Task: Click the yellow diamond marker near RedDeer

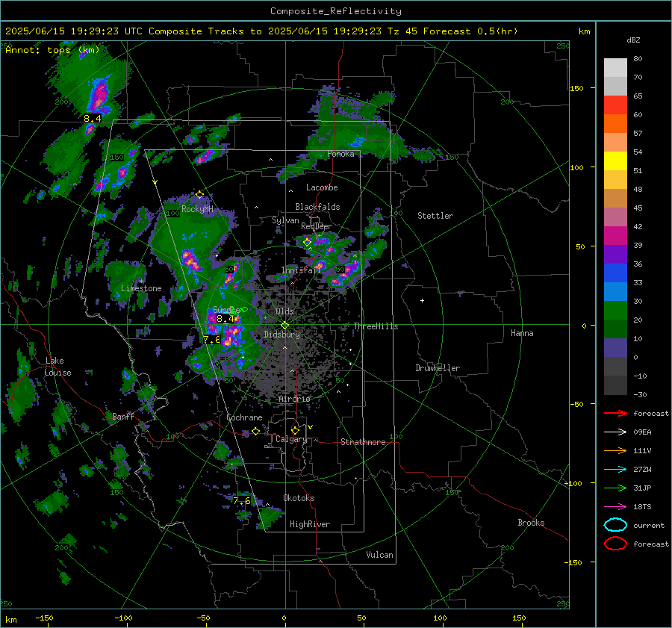Action: [307, 242]
